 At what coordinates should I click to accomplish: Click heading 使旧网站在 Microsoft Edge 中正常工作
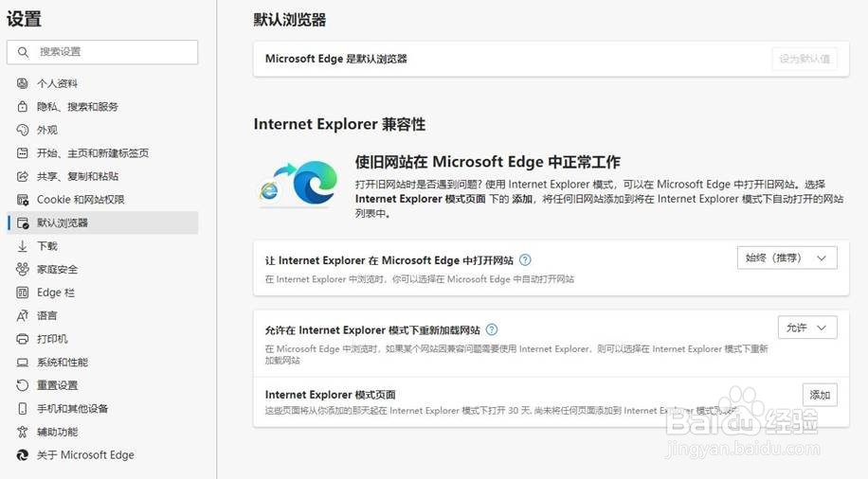[488, 162]
